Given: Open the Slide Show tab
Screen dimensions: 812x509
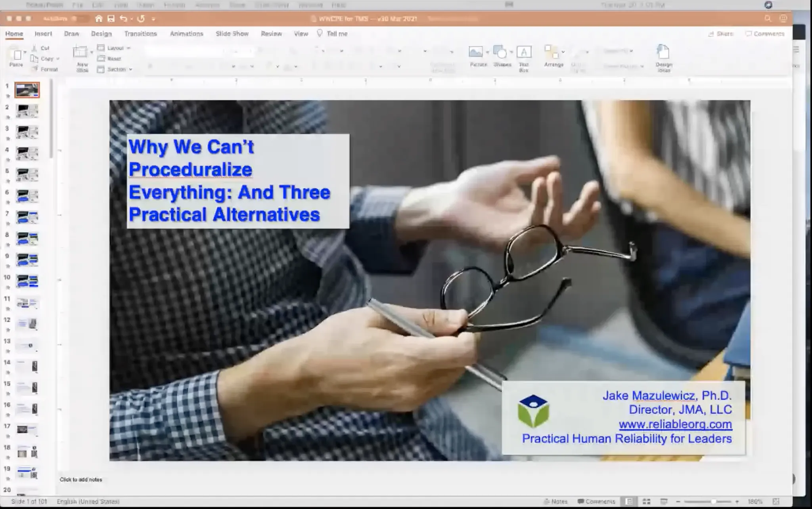Looking at the screenshot, I should [x=232, y=34].
